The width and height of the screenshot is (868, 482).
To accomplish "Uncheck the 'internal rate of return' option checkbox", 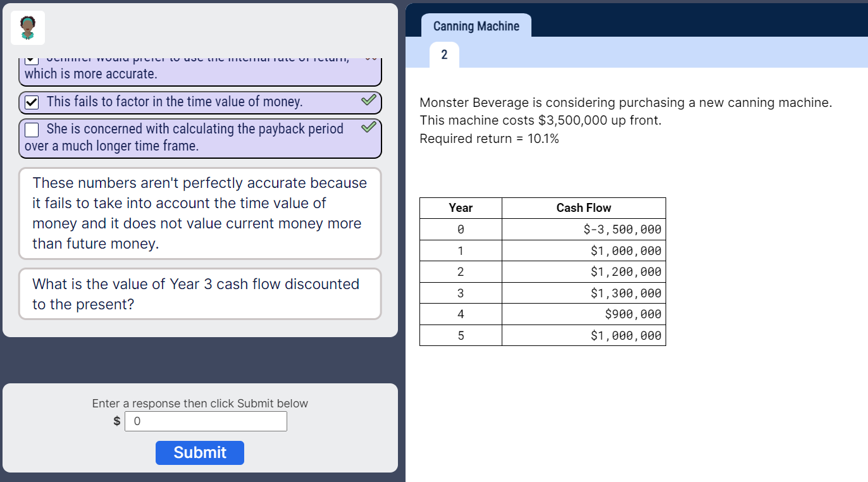I will point(30,59).
